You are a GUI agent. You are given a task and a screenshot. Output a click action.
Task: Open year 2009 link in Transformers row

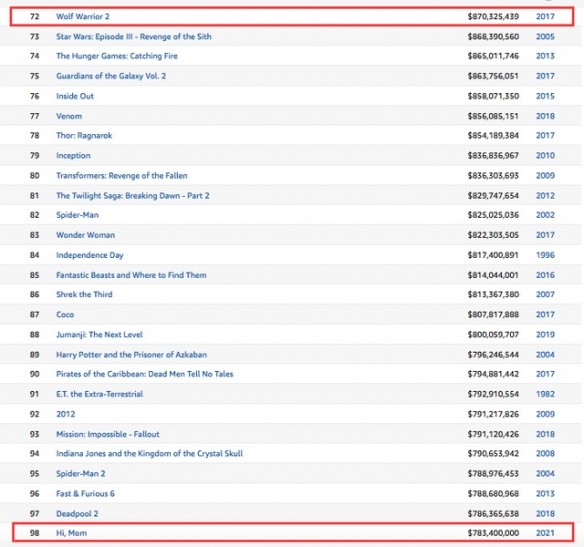(x=545, y=176)
